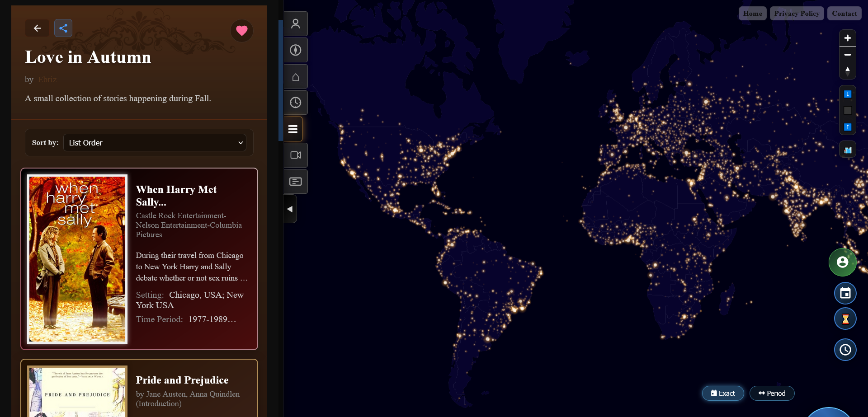Click the blue up-arrow map control
Image resolution: width=868 pixels, height=417 pixels.
(848, 127)
